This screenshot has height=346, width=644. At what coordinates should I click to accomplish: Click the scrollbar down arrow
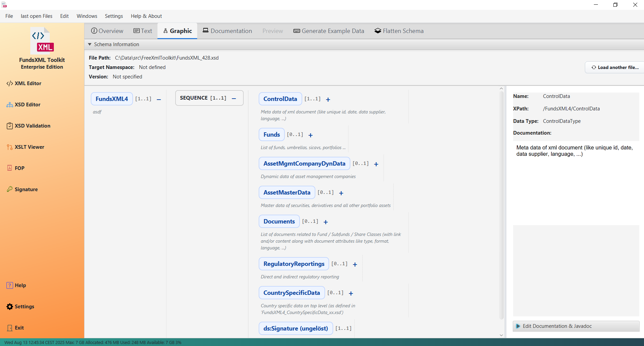(x=501, y=335)
